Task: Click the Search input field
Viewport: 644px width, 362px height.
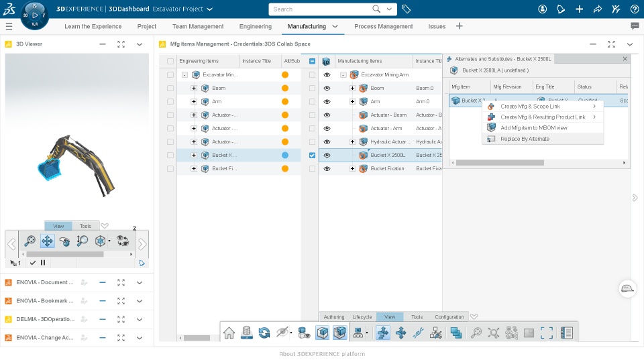Action: [321, 9]
